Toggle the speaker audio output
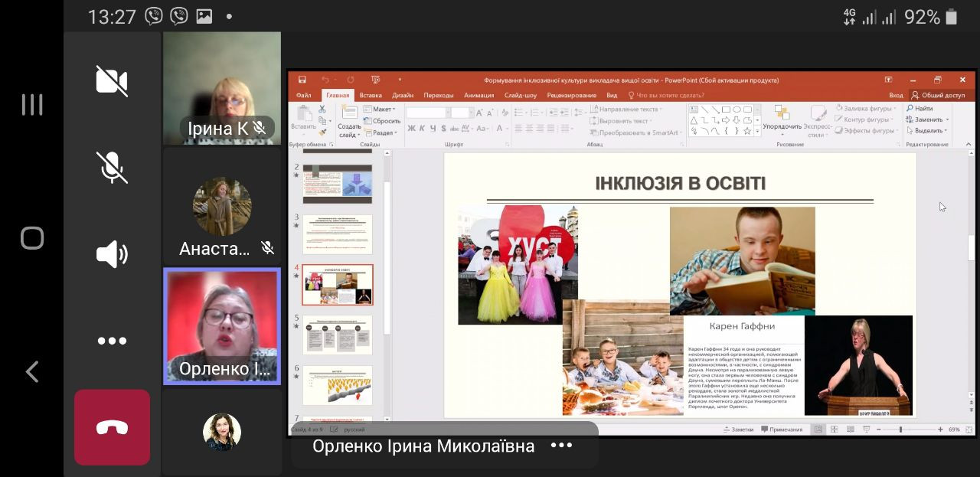Viewport: 980px width, 477px height. (112, 254)
